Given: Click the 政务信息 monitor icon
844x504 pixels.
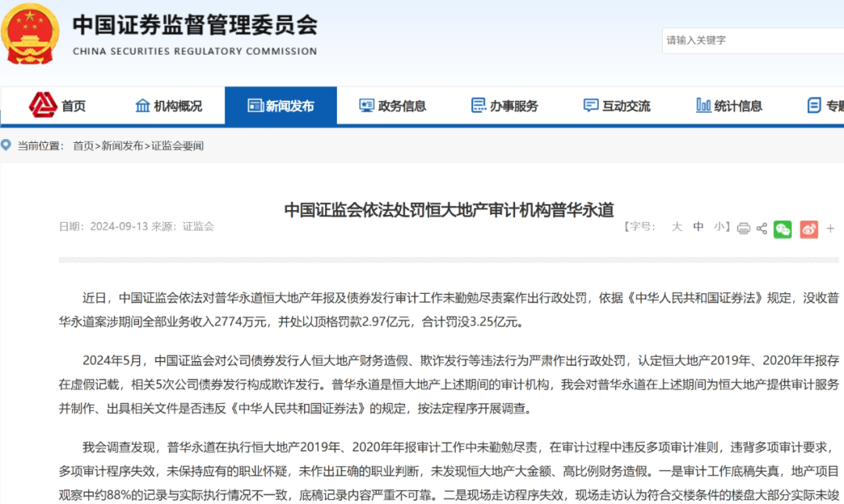Looking at the screenshot, I should click(367, 105).
